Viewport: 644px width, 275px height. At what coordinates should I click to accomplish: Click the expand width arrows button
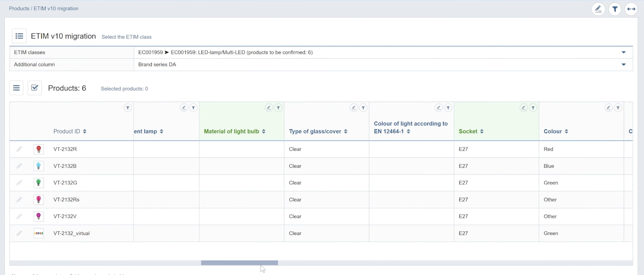(x=631, y=9)
